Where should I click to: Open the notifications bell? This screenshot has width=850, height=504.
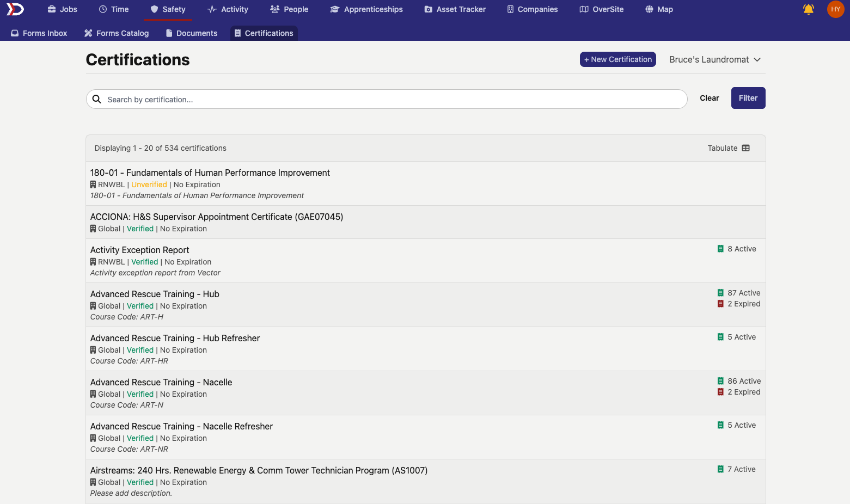coord(809,9)
